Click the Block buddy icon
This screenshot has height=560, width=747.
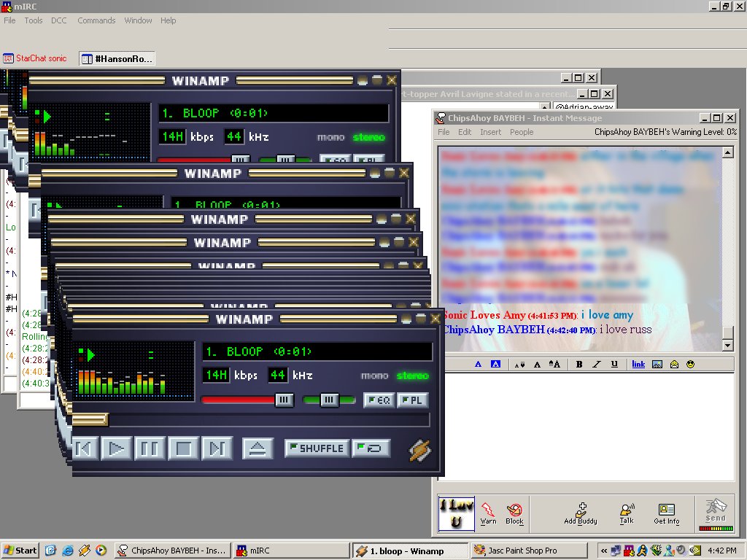click(514, 513)
